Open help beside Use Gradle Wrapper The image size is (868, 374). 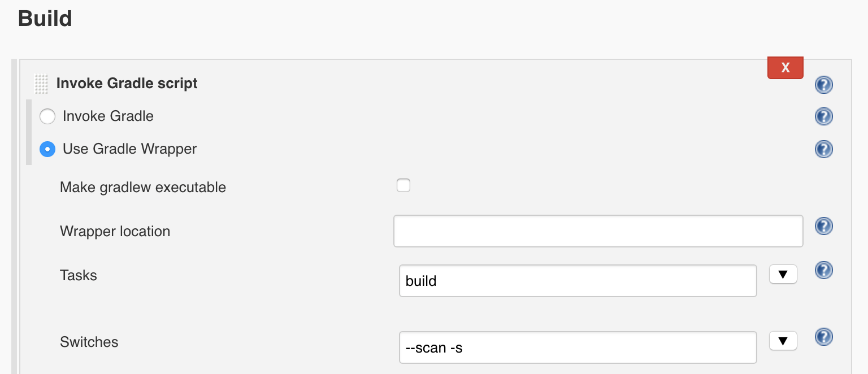tap(823, 149)
